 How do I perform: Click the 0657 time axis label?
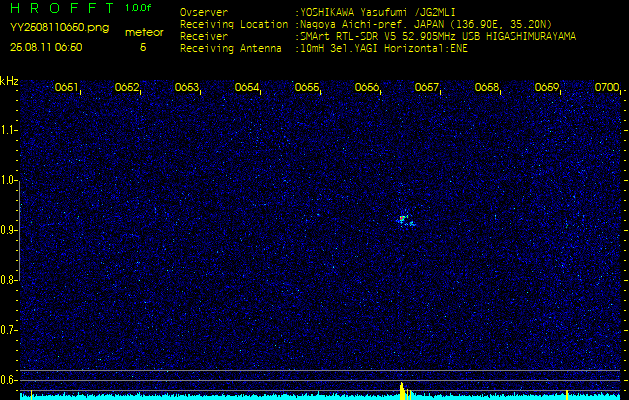pos(426,87)
